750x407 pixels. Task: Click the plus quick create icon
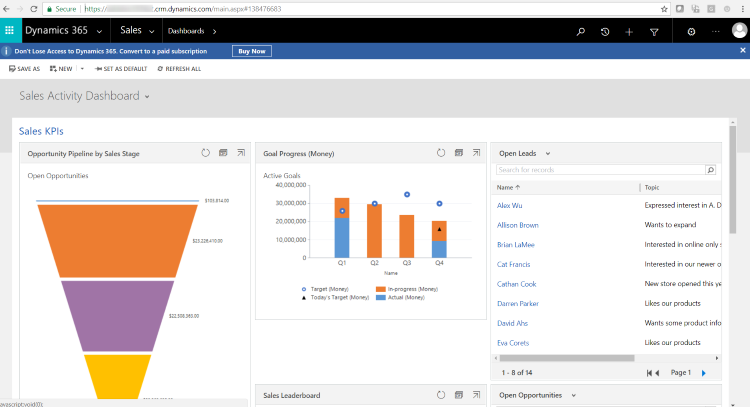(629, 32)
